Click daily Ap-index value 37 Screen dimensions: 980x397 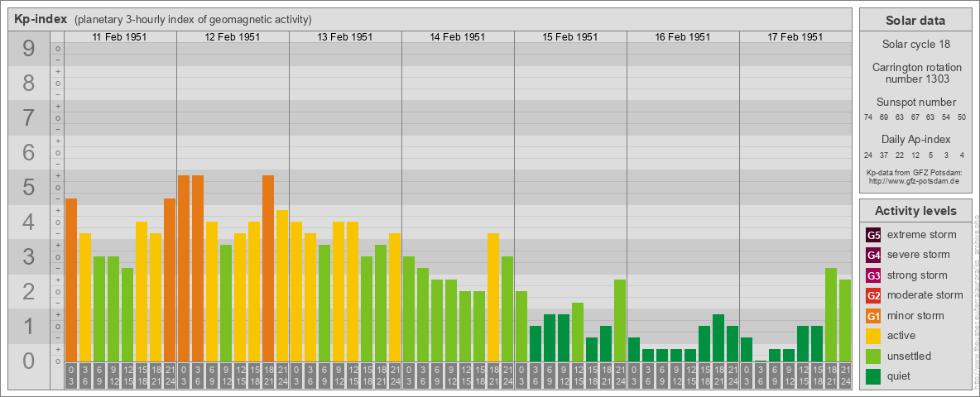884,155
